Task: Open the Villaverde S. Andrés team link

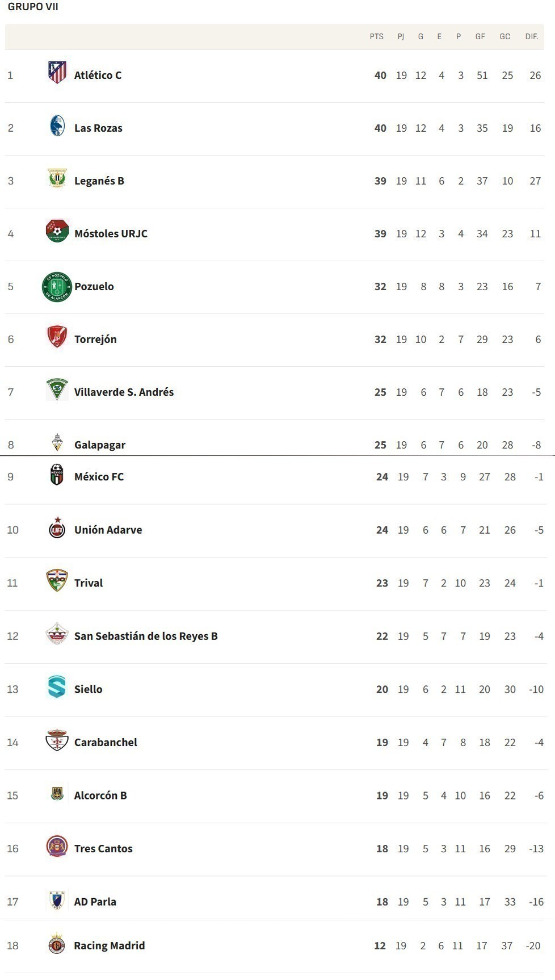Action: click(x=124, y=392)
